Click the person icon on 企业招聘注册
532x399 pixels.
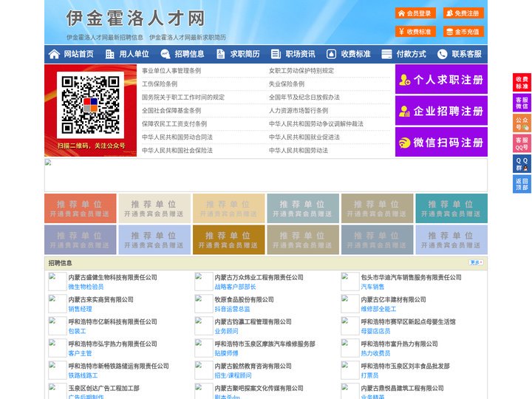click(404, 111)
